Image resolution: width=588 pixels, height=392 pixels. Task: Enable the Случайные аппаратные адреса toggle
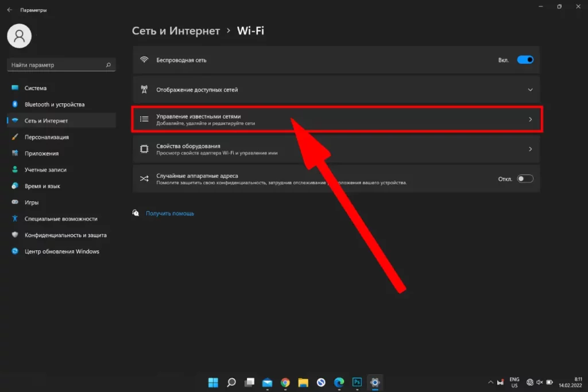click(525, 178)
